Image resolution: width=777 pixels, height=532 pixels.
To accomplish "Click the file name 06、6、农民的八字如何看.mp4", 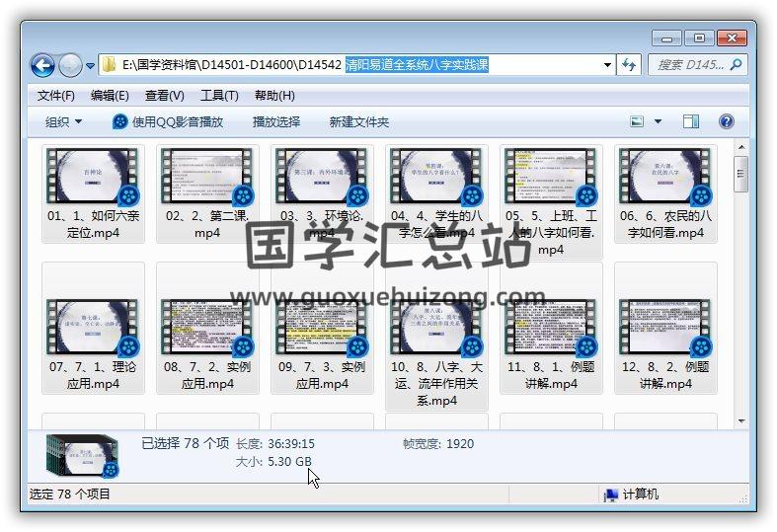I will point(665,224).
